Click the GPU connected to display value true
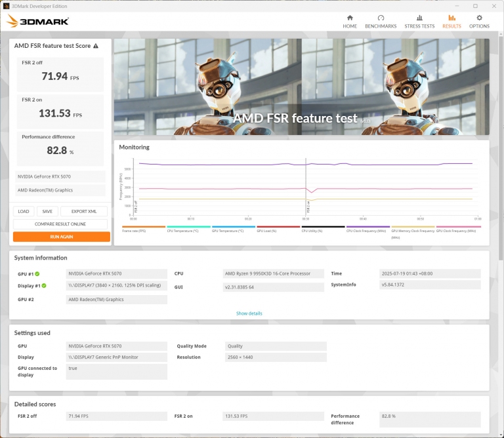The width and height of the screenshot is (504, 438). pyautogui.click(x=116, y=372)
